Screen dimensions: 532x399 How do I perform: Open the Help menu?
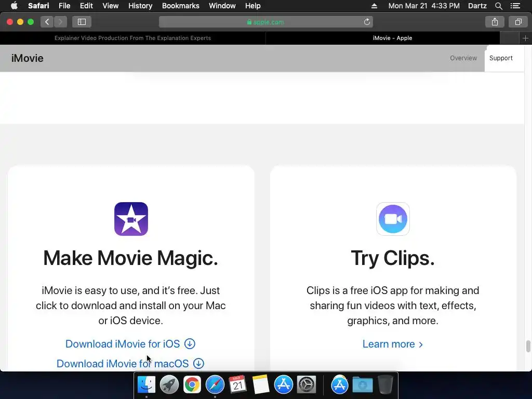pos(253,6)
